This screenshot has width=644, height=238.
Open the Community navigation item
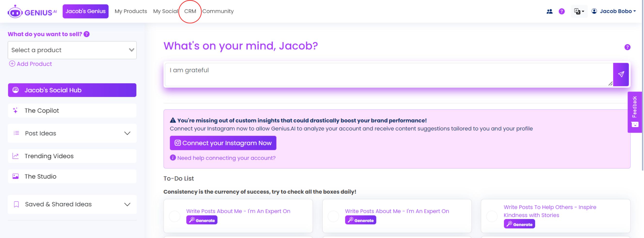click(x=218, y=11)
